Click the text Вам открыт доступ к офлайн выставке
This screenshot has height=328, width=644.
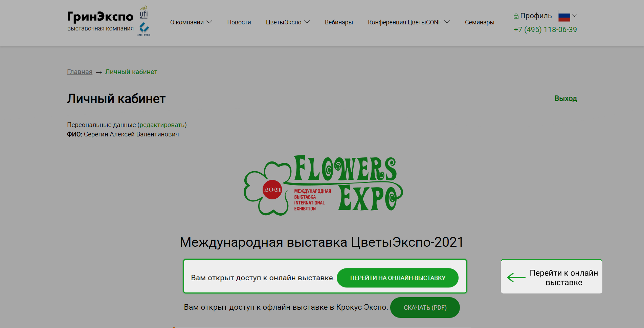[286, 307]
